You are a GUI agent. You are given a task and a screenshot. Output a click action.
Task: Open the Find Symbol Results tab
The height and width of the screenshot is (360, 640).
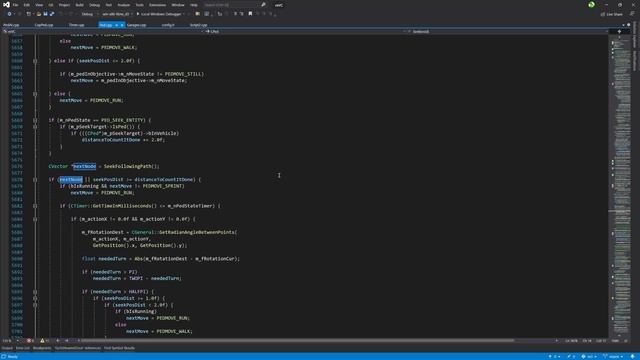click(x=119, y=348)
